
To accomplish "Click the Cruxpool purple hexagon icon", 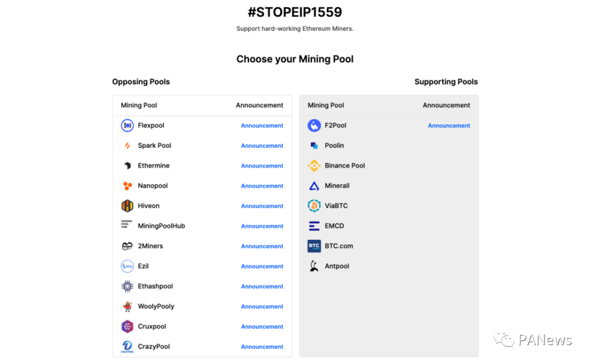I will 127,326.
